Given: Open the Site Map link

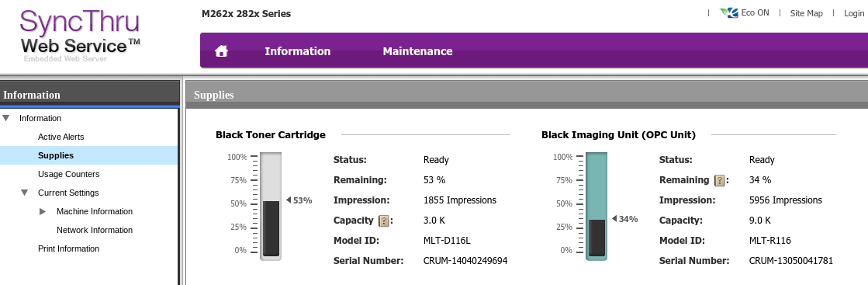Looking at the screenshot, I should click(806, 13).
